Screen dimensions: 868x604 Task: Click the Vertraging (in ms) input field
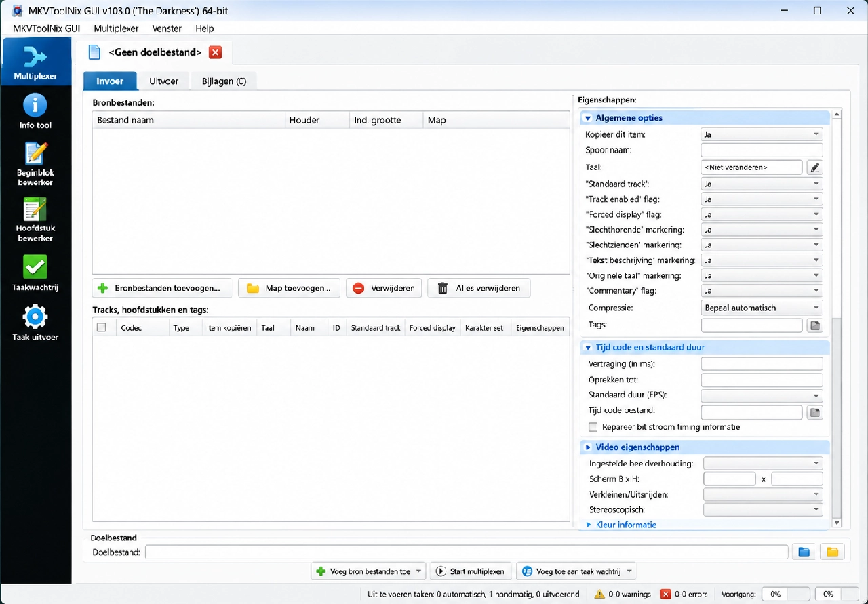click(x=762, y=364)
